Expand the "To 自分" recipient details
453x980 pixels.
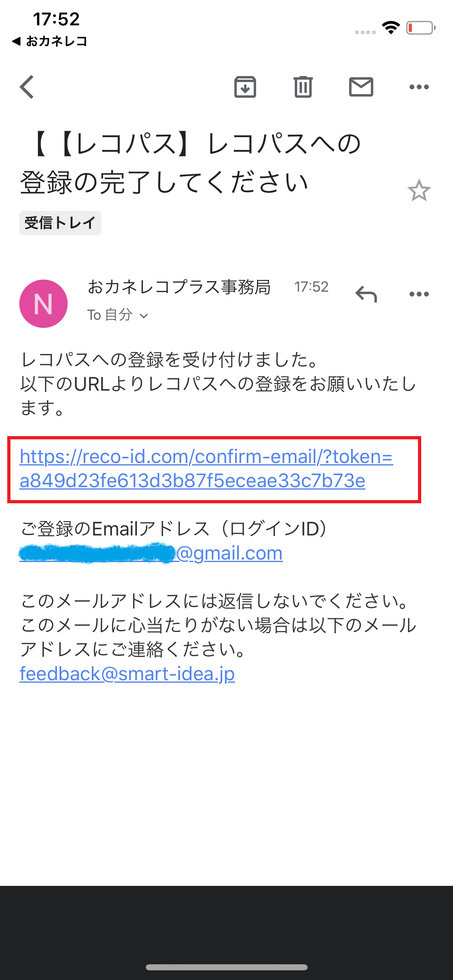coord(118,315)
